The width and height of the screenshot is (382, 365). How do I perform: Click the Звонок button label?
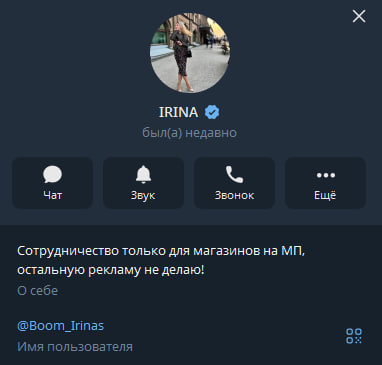pos(234,195)
